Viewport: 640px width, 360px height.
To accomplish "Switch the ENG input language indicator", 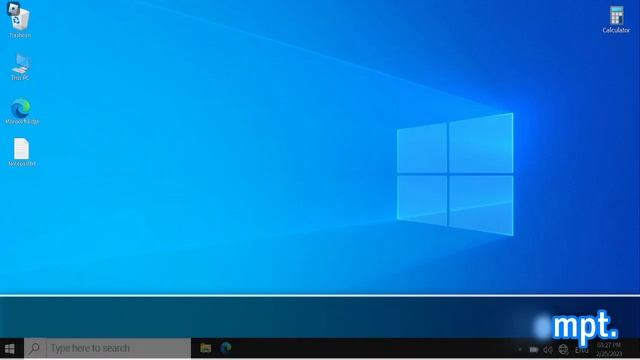I will point(581,350).
